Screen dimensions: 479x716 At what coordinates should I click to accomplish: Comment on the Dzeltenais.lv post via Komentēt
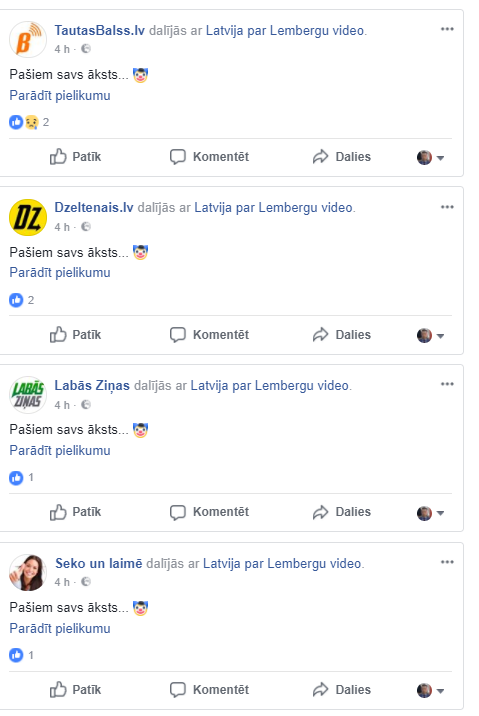(209, 335)
